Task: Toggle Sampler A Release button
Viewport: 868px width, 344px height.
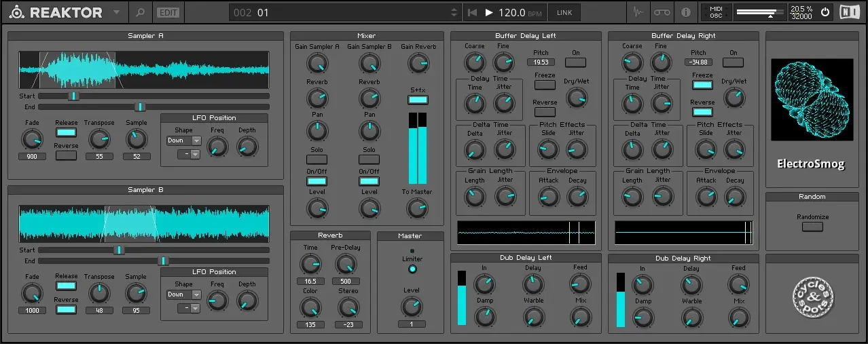Action: point(66,132)
